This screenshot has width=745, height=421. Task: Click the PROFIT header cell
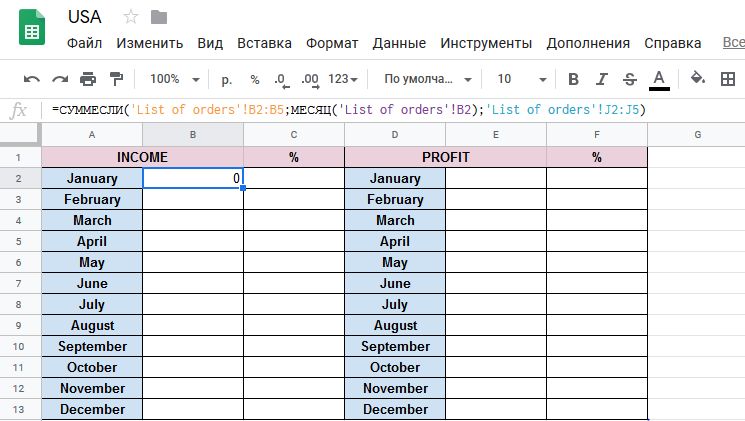coord(445,157)
